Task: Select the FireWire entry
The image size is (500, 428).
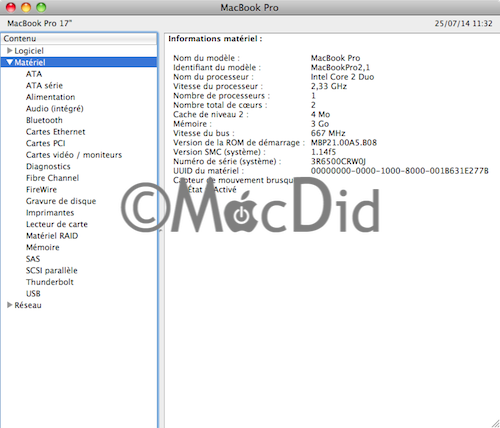Action: 41,190
